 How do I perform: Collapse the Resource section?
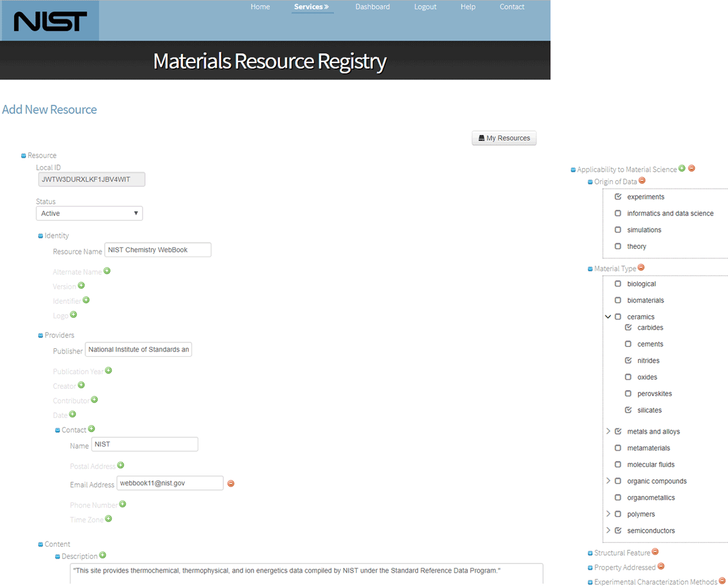pyautogui.click(x=24, y=156)
